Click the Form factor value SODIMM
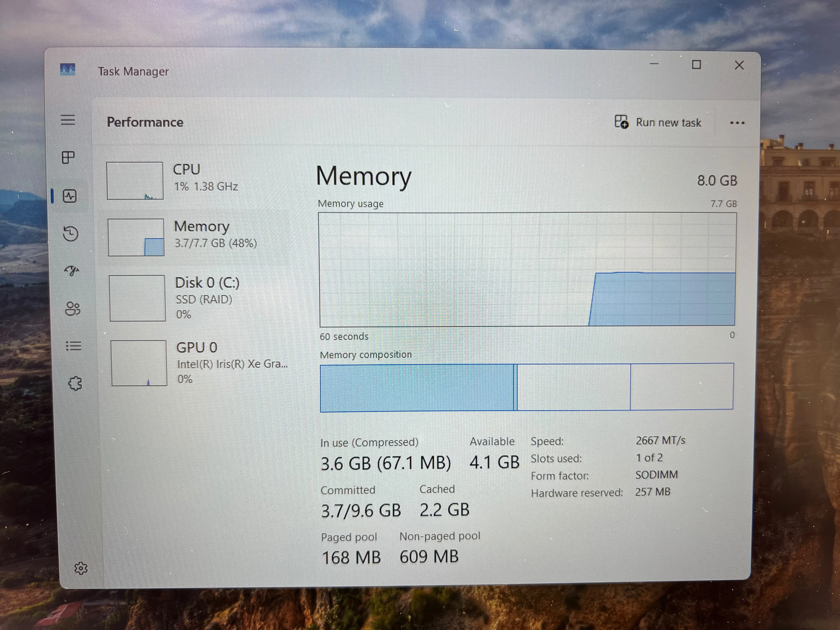Image resolution: width=840 pixels, height=630 pixels. click(657, 474)
